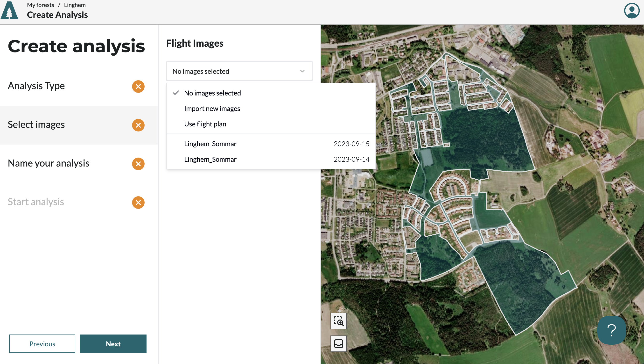Image resolution: width=644 pixels, height=364 pixels.
Task: Go to the Start analysis step
Action: tap(79, 202)
